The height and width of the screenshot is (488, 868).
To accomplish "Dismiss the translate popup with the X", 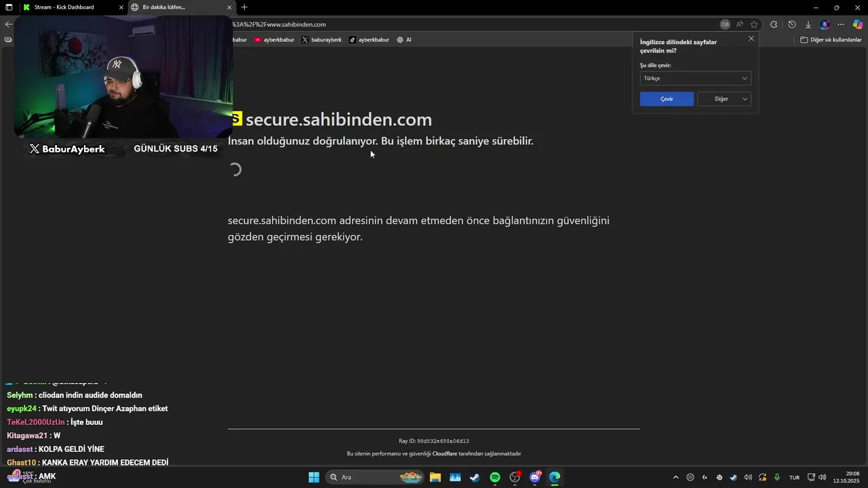I will [x=751, y=39].
